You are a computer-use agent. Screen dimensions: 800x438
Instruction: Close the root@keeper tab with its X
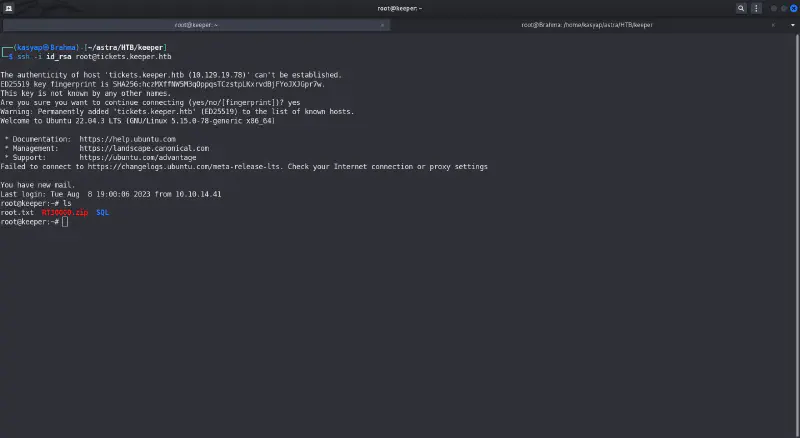pos(381,25)
